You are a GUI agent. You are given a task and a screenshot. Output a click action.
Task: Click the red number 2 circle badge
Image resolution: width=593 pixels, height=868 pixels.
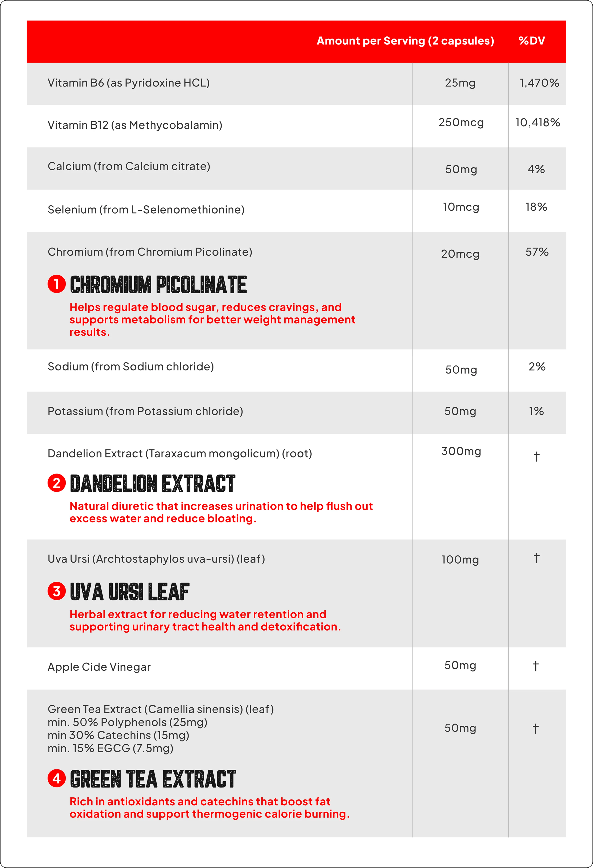point(57,483)
